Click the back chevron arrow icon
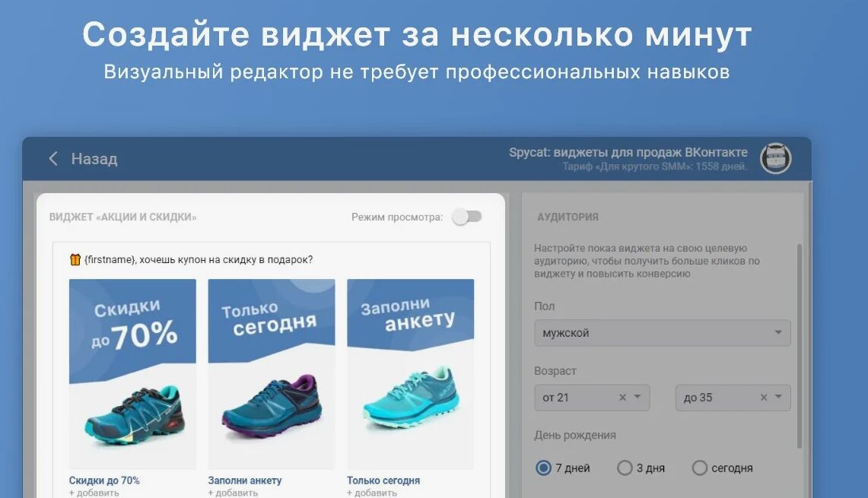Viewport: 868px width, 498px height. 53,159
